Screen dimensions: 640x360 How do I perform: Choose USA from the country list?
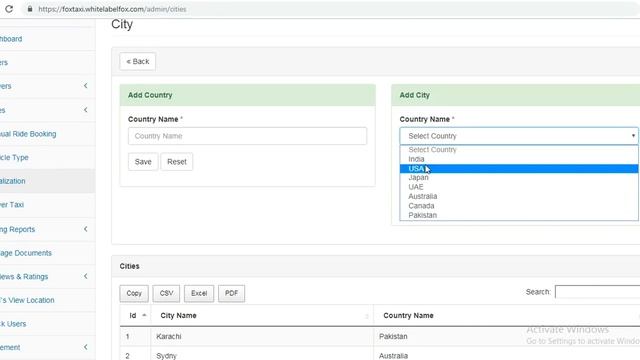point(519,169)
